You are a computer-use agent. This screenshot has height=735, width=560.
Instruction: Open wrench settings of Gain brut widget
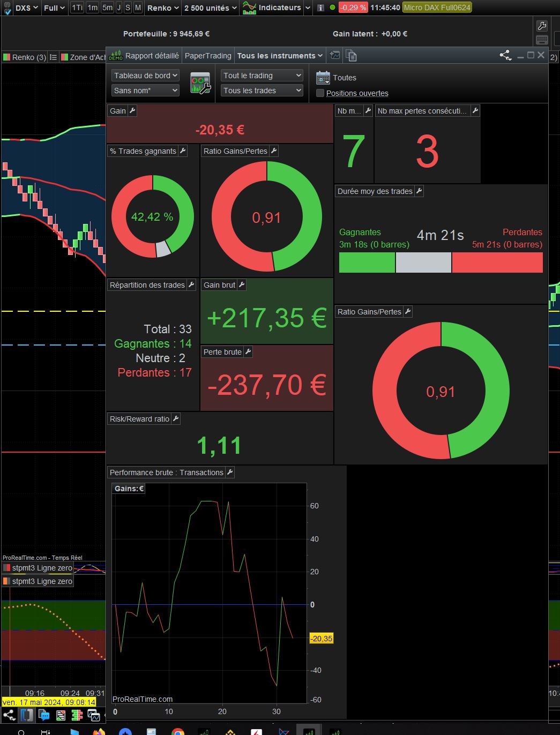[x=242, y=285]
